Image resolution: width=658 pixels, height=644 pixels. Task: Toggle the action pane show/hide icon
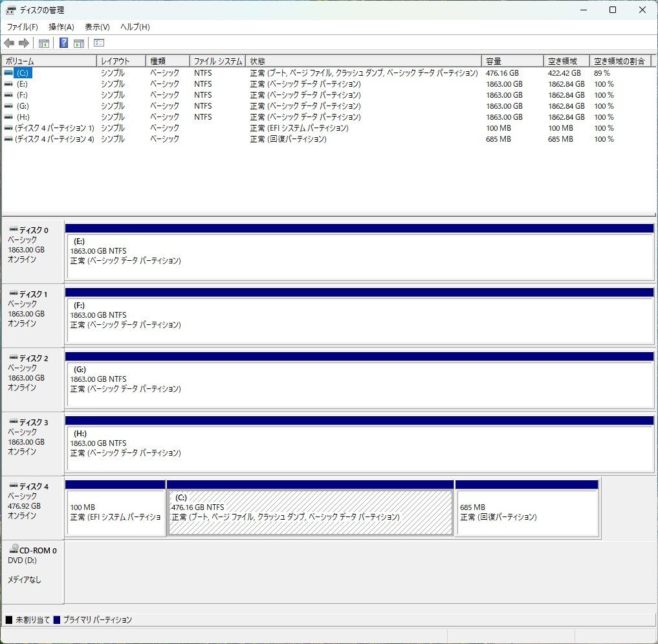(79, 43)
